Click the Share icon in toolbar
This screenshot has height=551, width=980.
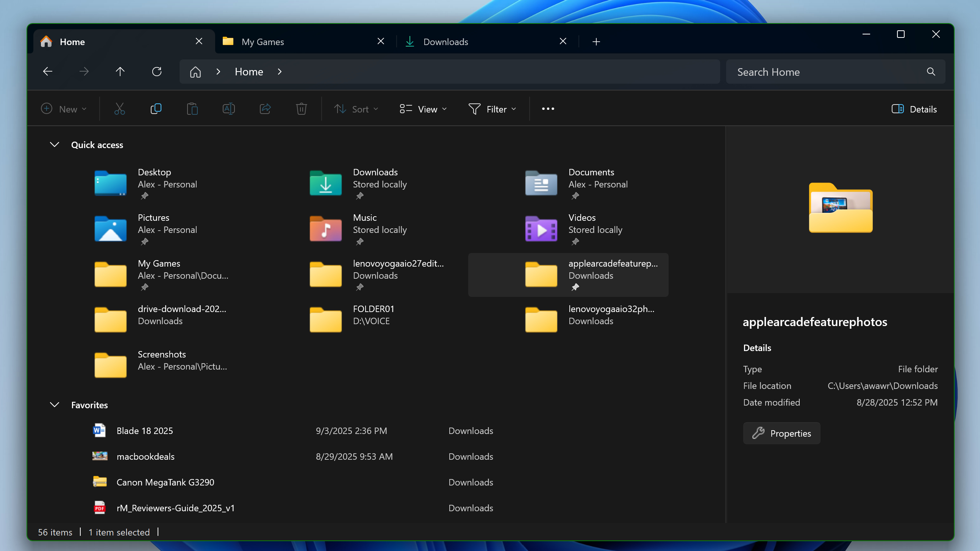(265, 109)
